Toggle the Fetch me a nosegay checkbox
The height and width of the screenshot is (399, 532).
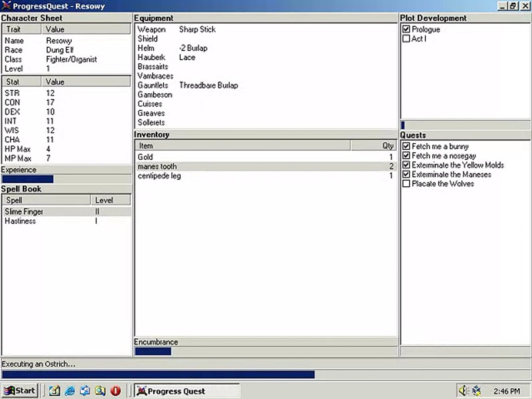[406, 156]
